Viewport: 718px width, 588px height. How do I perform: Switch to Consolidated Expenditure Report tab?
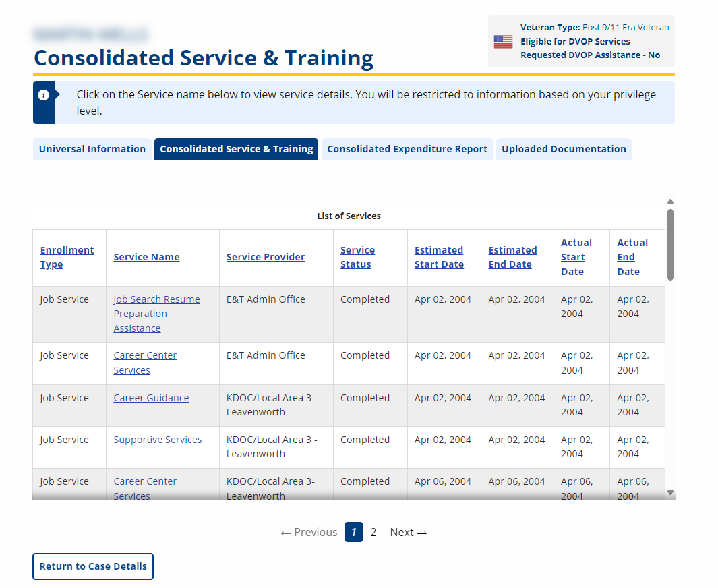(x=407, y=149)
